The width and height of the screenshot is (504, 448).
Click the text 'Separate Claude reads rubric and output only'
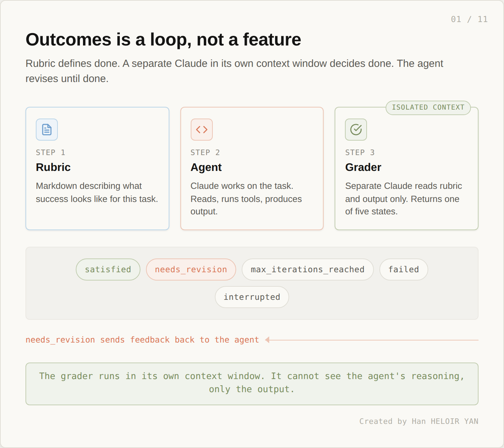403,192
